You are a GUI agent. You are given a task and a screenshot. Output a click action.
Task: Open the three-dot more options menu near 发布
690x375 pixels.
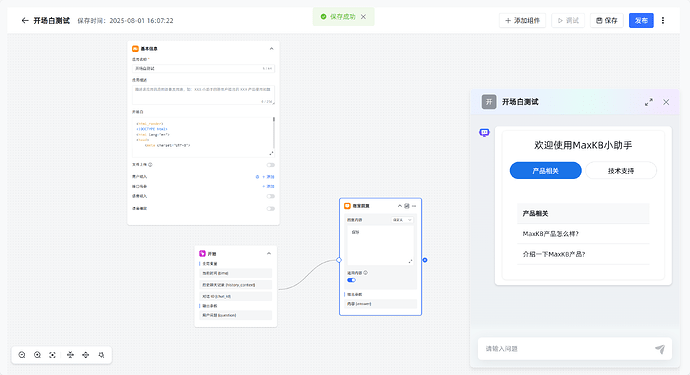coord(663,20)
